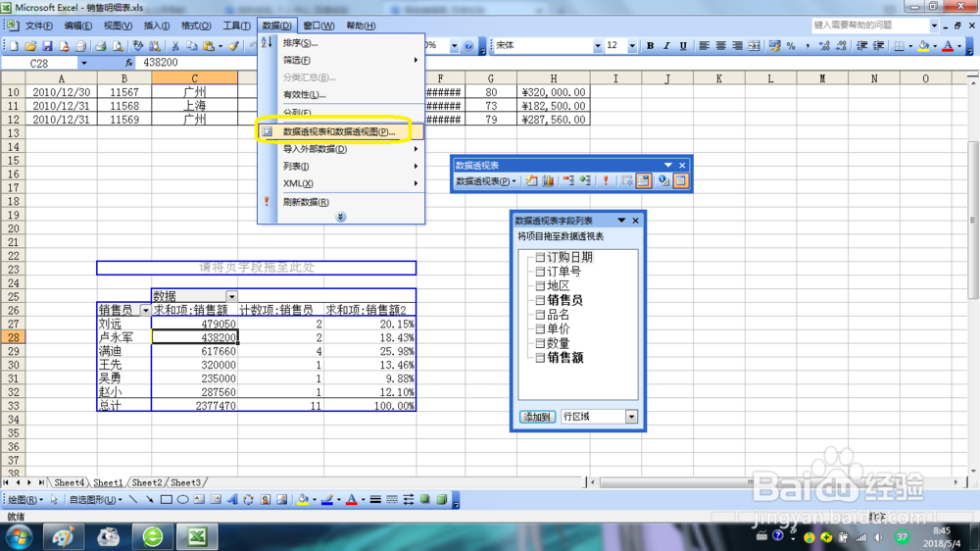Open the 绘图(R) drawing dropdown
The height and width of the screenshot is (551, 980).
coord(25,500)
